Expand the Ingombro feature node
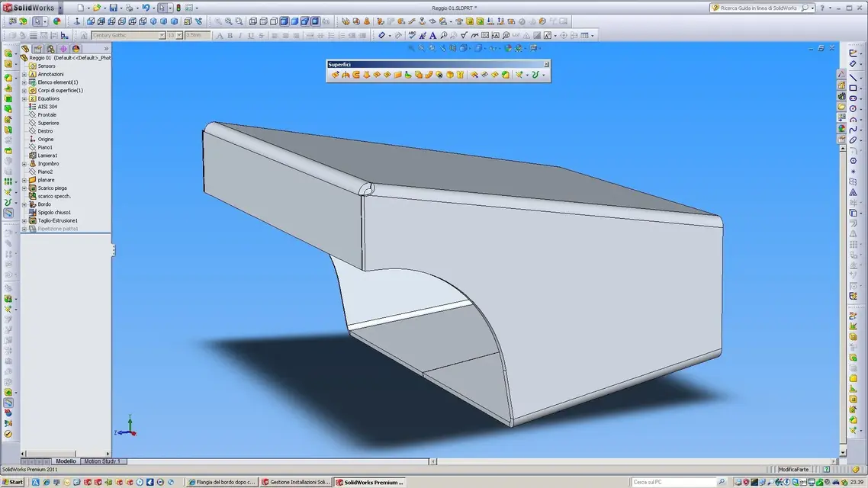Viewport: 868px width, 488px height. [x=24, y=164]
